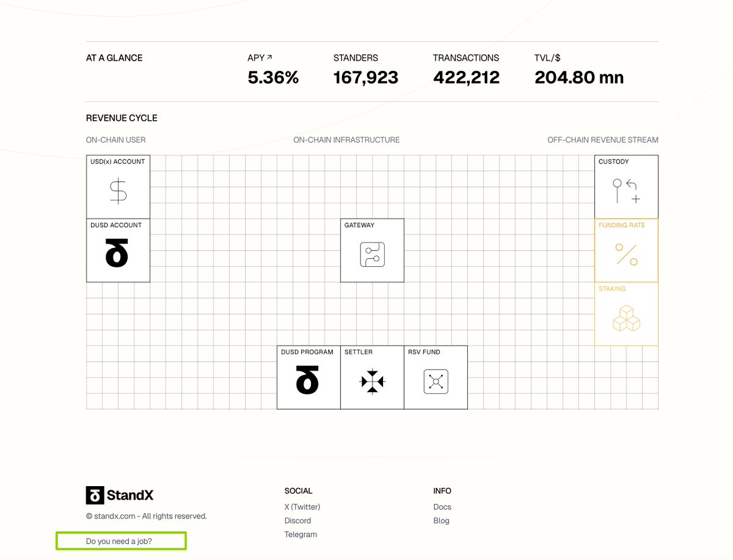Screen dimensions: 733x560
Task: Visit the Telegram link
Action: tap(301, 534)
